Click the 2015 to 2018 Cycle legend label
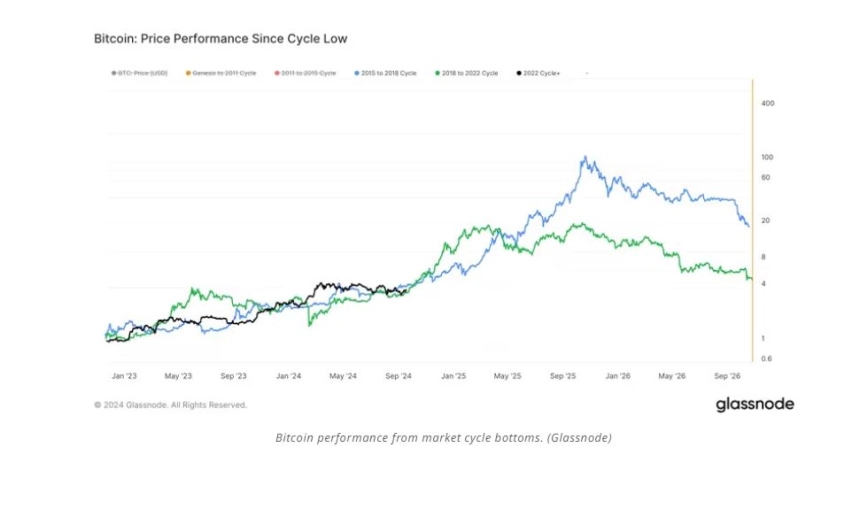 pyautogui.click(x=389, y=73)
